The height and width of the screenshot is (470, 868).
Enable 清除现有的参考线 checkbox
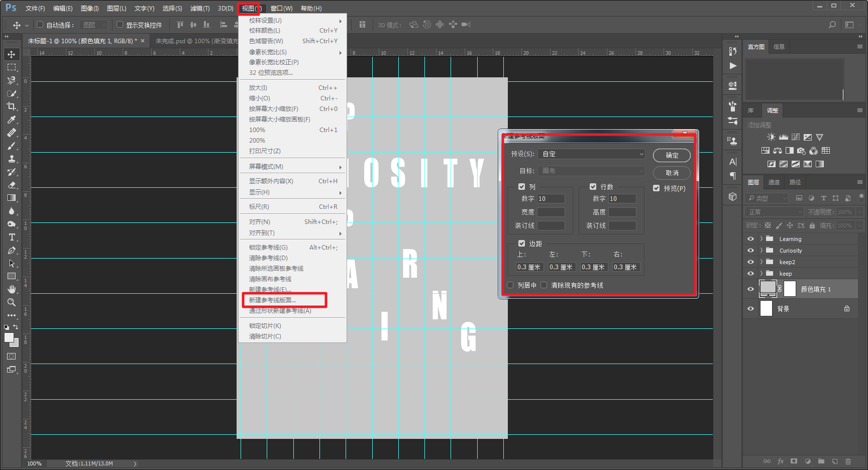[544, 285]
